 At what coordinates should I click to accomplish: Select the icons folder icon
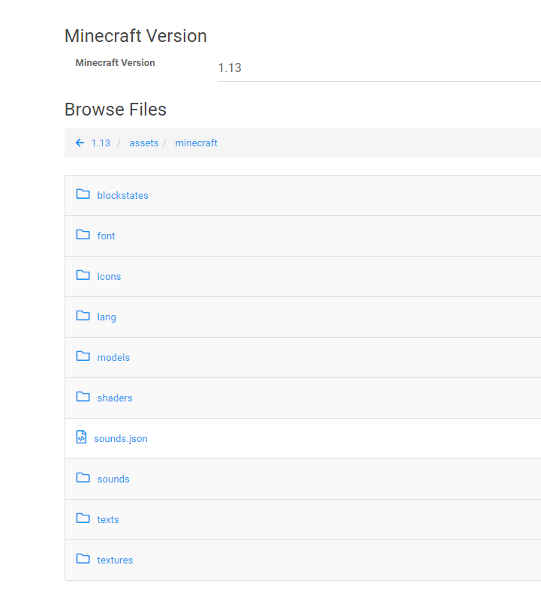(x=83, y=275)
